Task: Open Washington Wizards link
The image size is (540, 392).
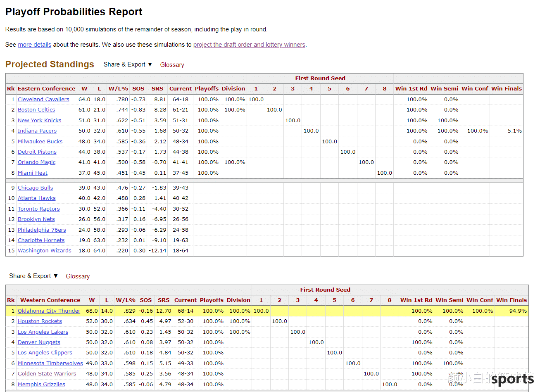Action: tap(44, 251)
